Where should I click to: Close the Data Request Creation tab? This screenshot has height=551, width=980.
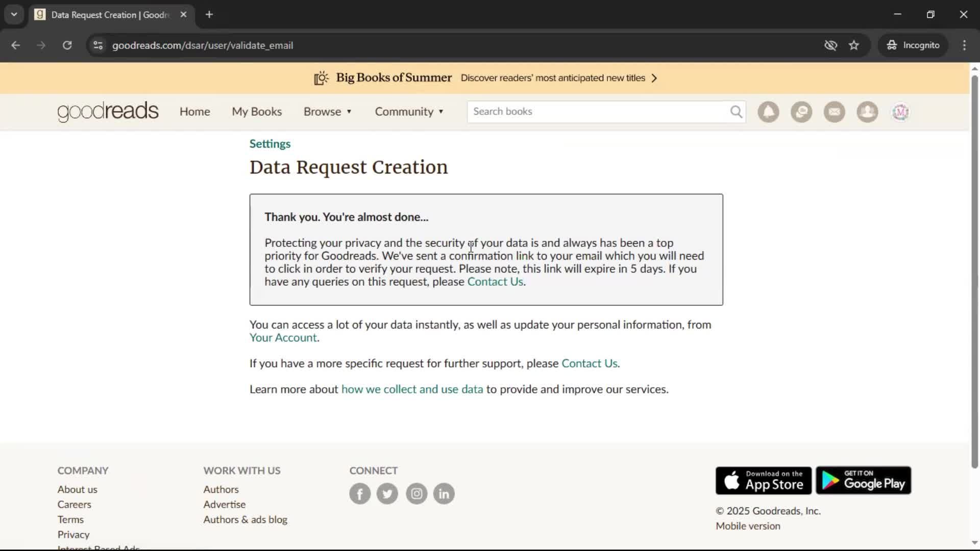click(183, 15)
